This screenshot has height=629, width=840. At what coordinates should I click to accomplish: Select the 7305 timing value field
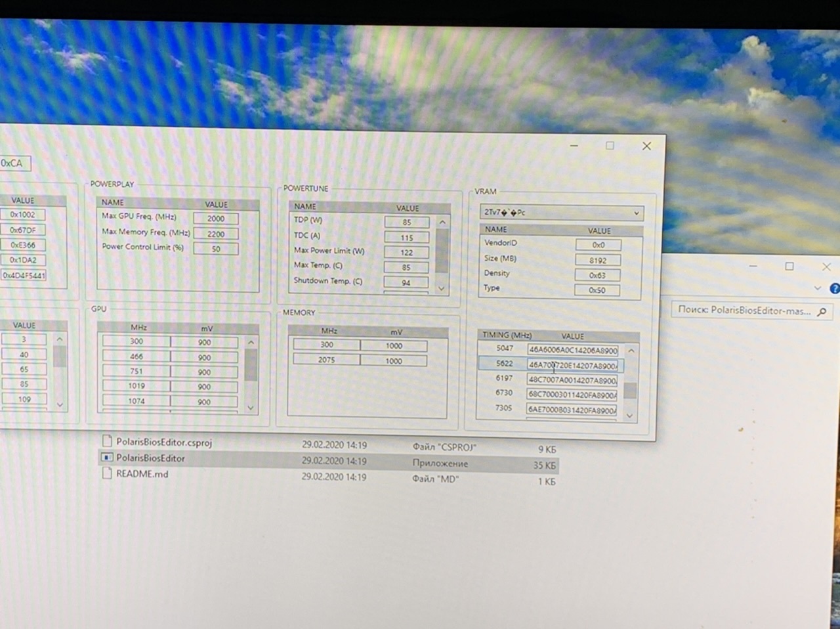pos(572,410)
